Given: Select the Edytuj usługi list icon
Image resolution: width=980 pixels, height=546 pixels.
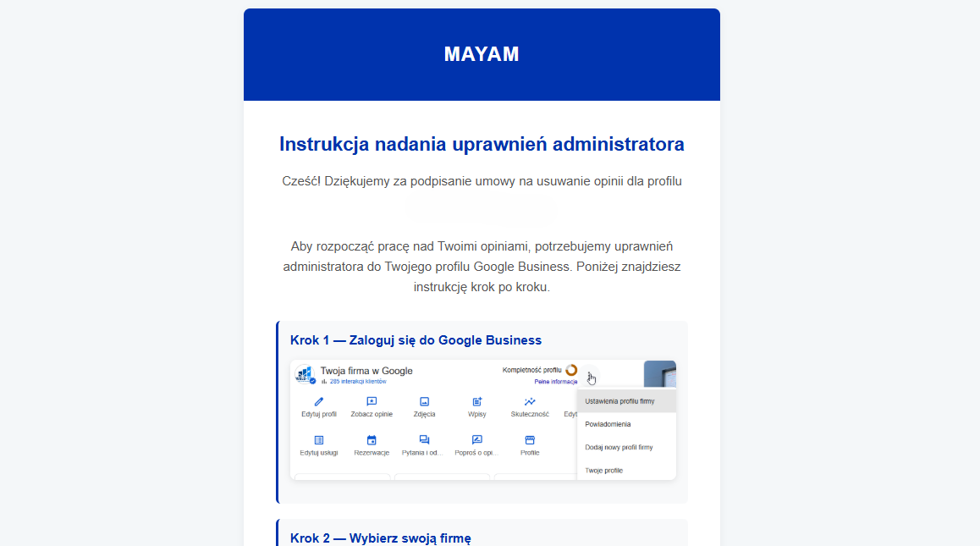Looking at the screenshot, I should pos(319,440).
